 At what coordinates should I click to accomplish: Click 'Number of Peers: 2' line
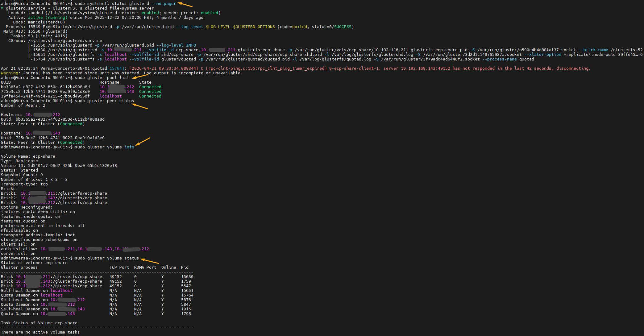coord(23,106)
